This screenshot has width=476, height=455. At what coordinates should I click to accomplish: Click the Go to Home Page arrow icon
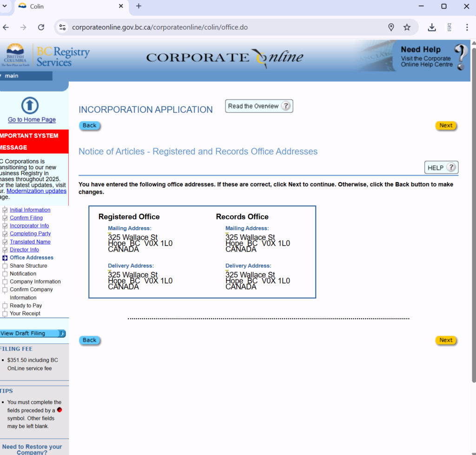pyautogui.click(x=30, y=106)
